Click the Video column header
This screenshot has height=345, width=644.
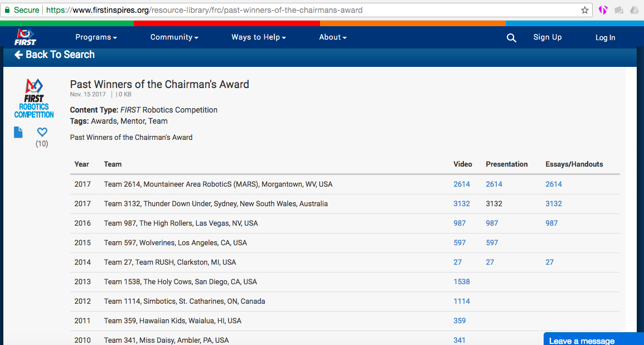coord(463,164)
